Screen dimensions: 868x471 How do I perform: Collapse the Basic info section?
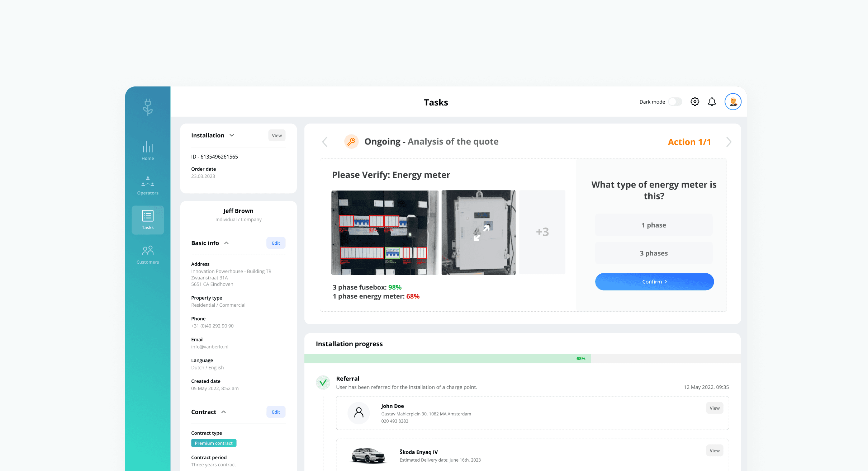227,243
